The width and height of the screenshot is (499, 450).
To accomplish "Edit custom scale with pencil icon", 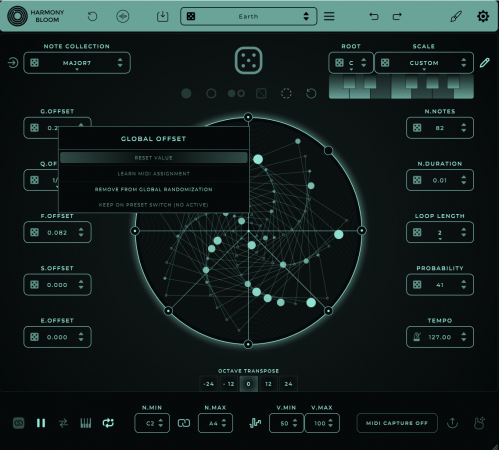I will 485,63.
